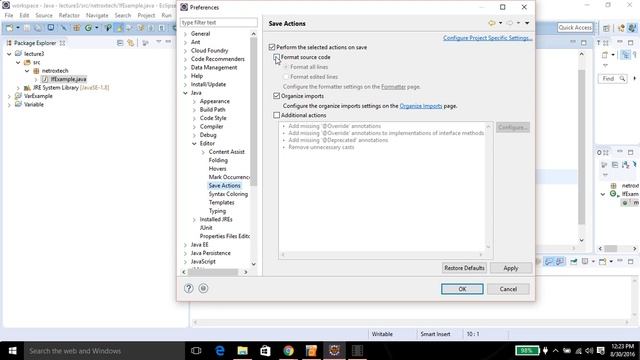
Task: Toggle 'Perform the selected actions on save' checkbox
Action: tap(272, 47)
